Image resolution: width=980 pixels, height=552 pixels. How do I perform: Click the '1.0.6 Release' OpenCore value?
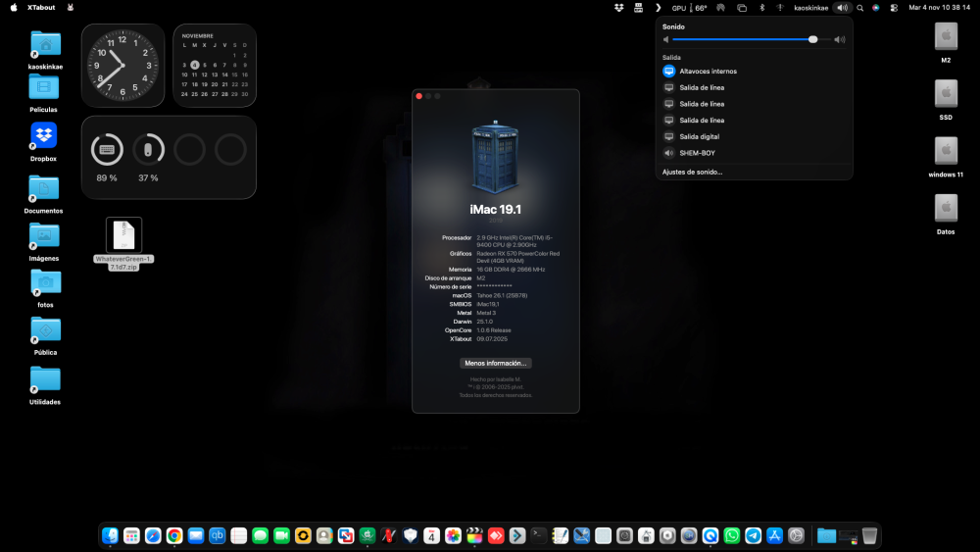coord(494,330)
